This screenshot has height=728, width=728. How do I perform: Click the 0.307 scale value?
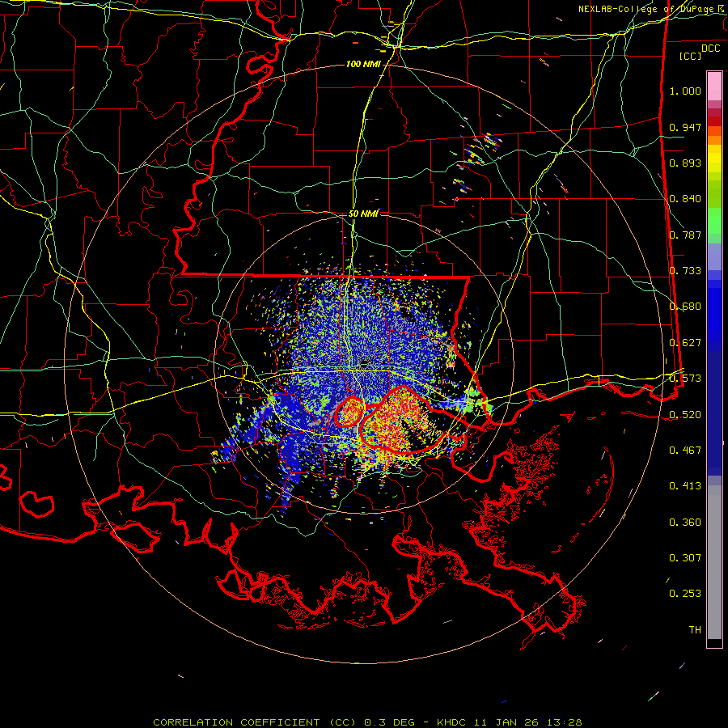[685, 558]
